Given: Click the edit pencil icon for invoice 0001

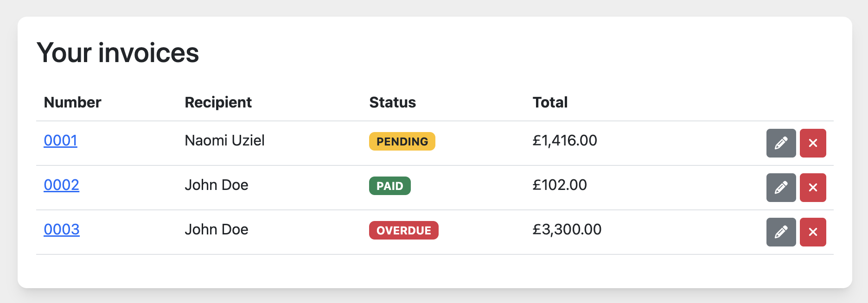Looking at the screenshot, I should point(781,143).
